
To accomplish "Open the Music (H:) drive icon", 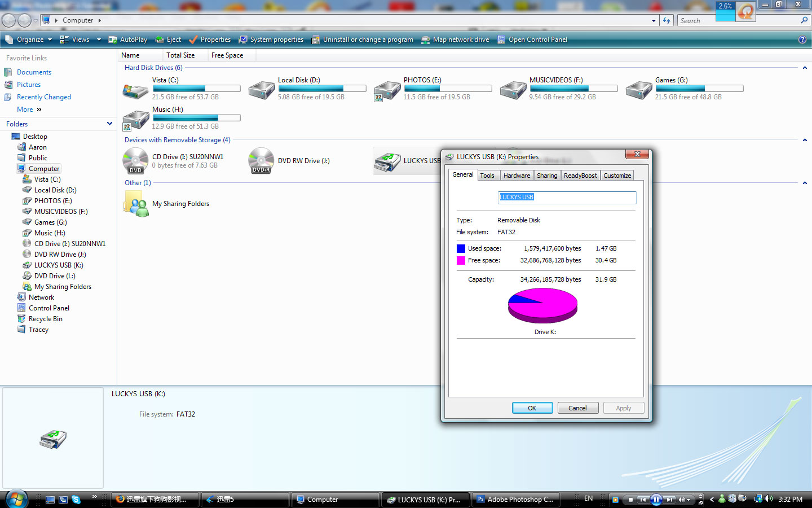I will [136, 120].
